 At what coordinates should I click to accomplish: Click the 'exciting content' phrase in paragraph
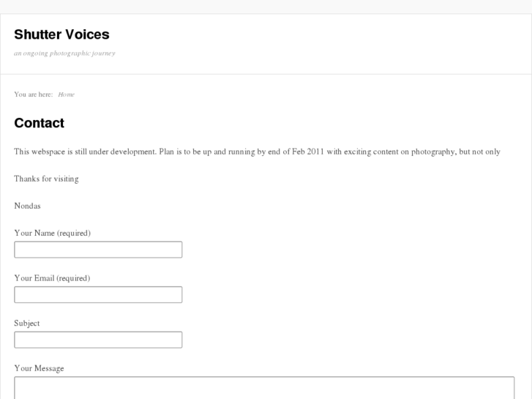tap(375, 152)
